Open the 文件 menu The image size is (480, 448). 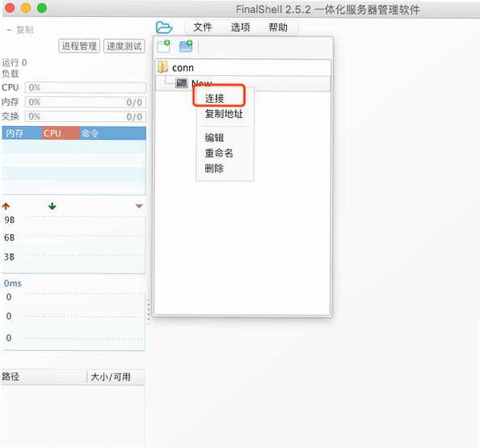[203, 27]
